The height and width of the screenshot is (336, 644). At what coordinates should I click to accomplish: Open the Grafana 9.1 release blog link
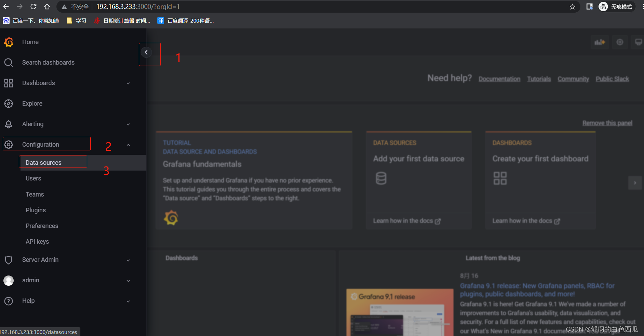click(x=537, y=290)
